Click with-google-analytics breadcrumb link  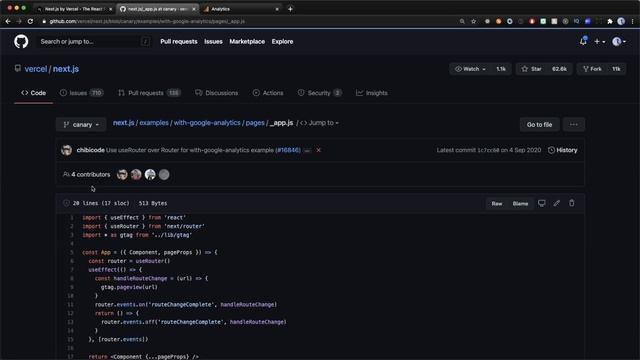(x=207, y=123)
